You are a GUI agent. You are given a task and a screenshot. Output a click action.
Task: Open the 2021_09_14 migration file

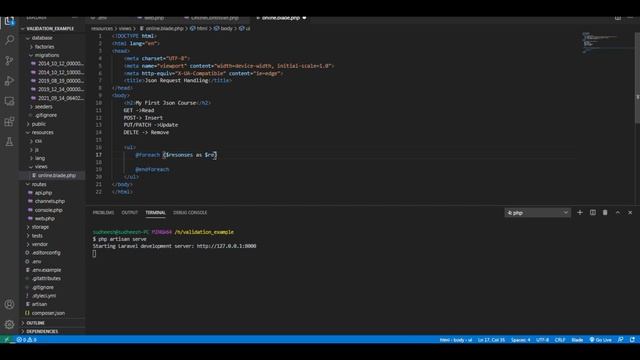pyautogui.click(x=60, y=98)
